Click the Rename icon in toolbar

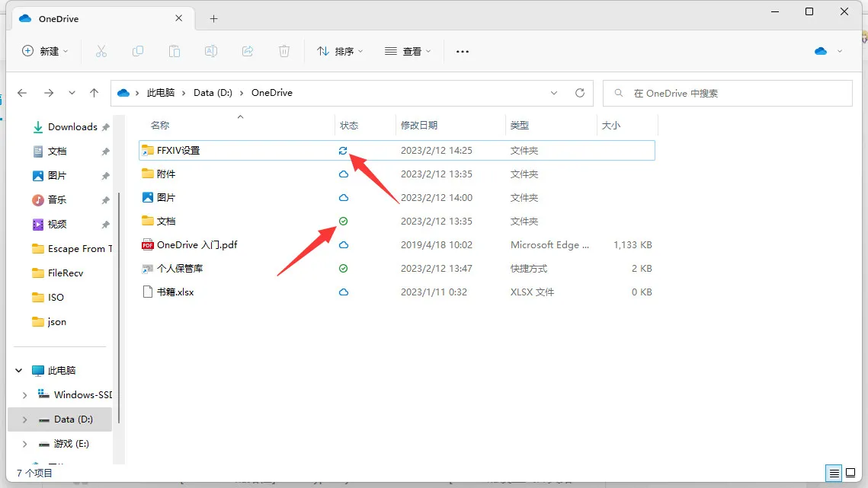click(211, 52)
